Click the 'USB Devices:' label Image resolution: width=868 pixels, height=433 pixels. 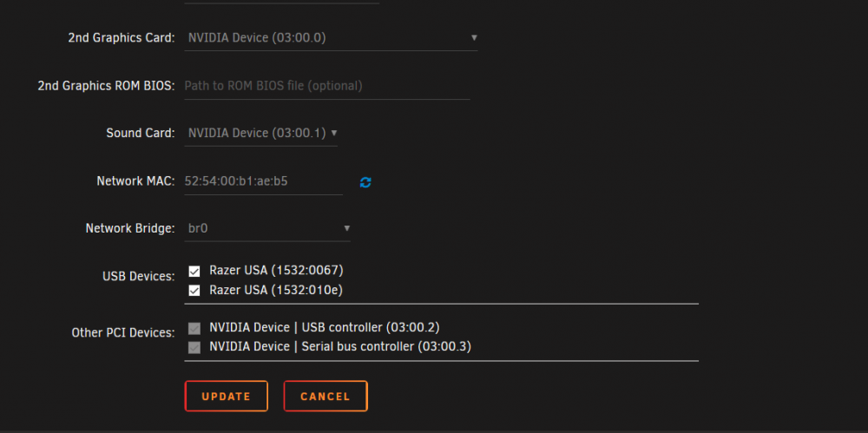[139, 276]
